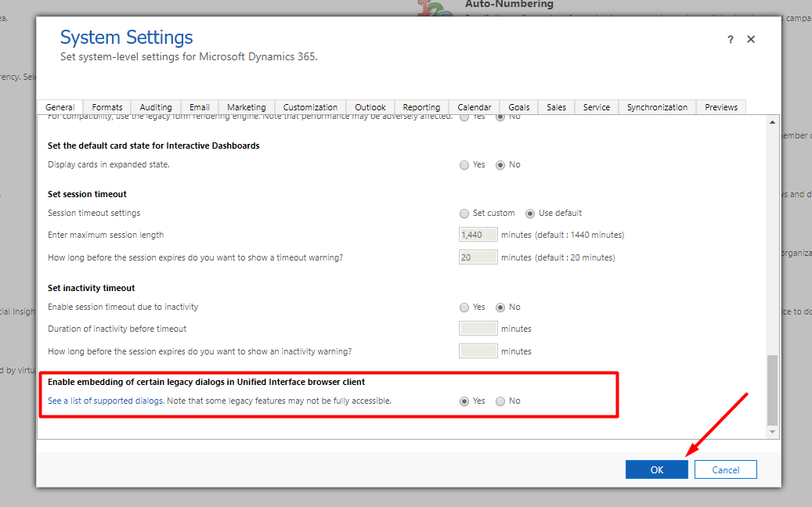Click the scroll down arrow
Screen dimensions: 812x507
click(x=772, y=431)
